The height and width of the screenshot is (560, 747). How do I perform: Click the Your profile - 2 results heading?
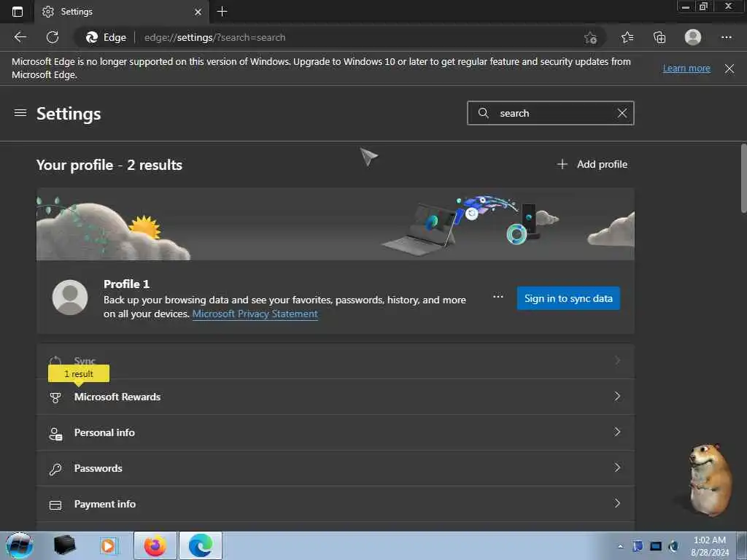(x=109, y=165)
